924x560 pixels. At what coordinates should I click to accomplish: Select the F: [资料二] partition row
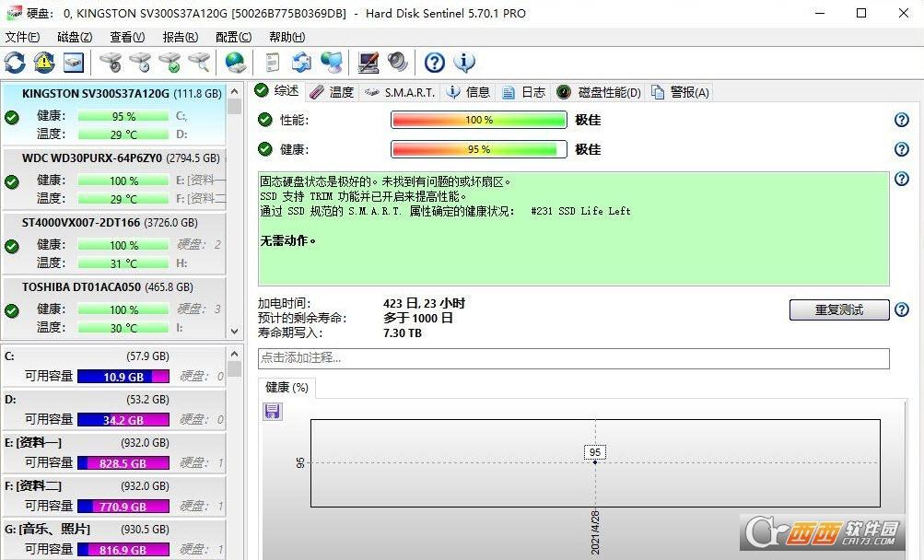(x=113, y=496)
